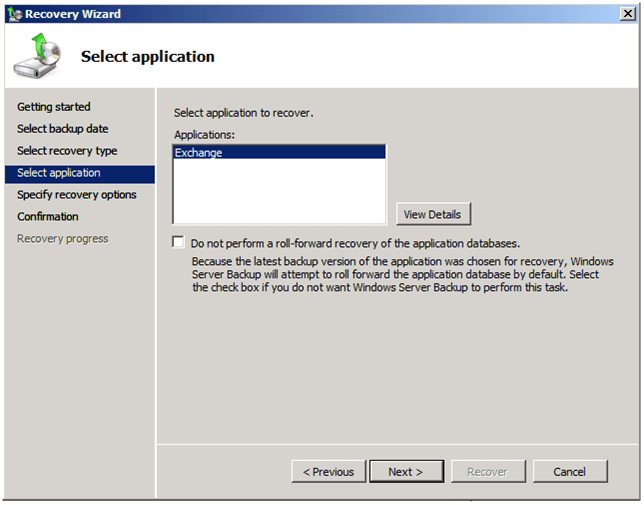The height and width of the screenshot is (505, 644).
Task: Go back with the Previous button
Action: [x=328, y=472]
